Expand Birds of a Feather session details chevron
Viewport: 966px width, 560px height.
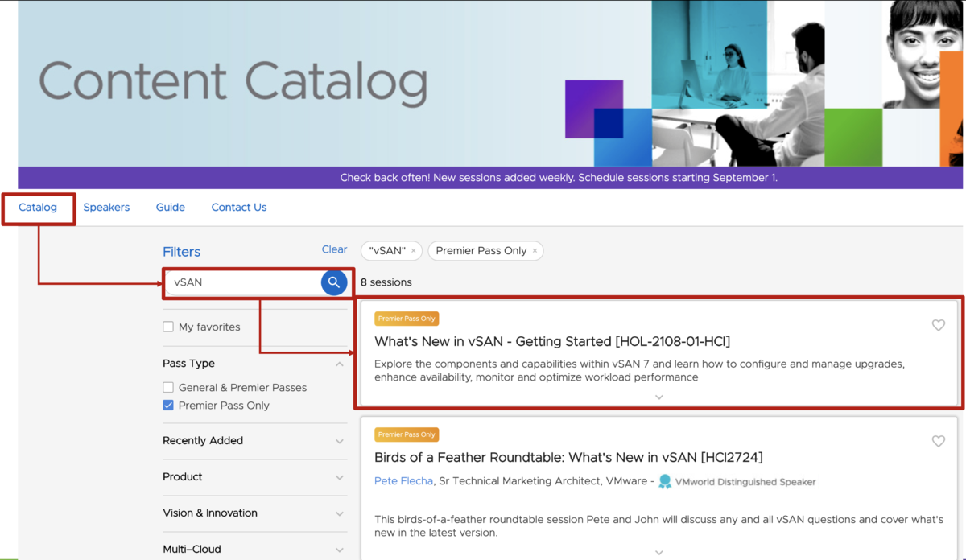659,552
